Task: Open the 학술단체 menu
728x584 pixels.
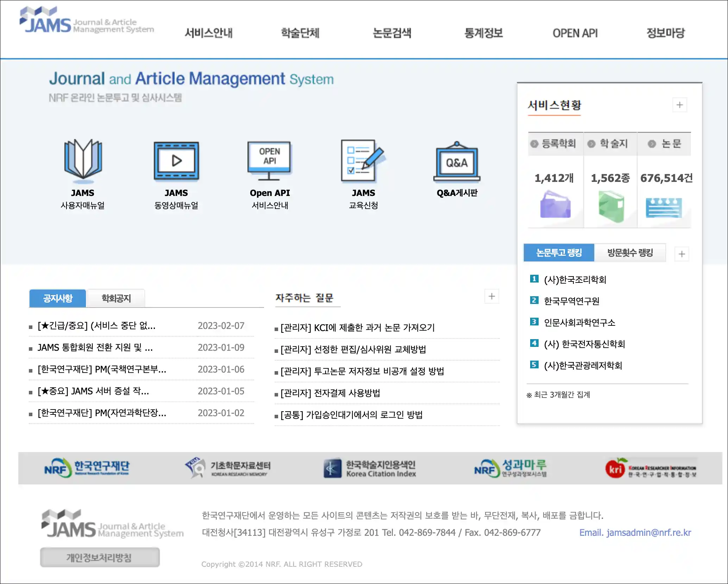Action: click(300, 33)
